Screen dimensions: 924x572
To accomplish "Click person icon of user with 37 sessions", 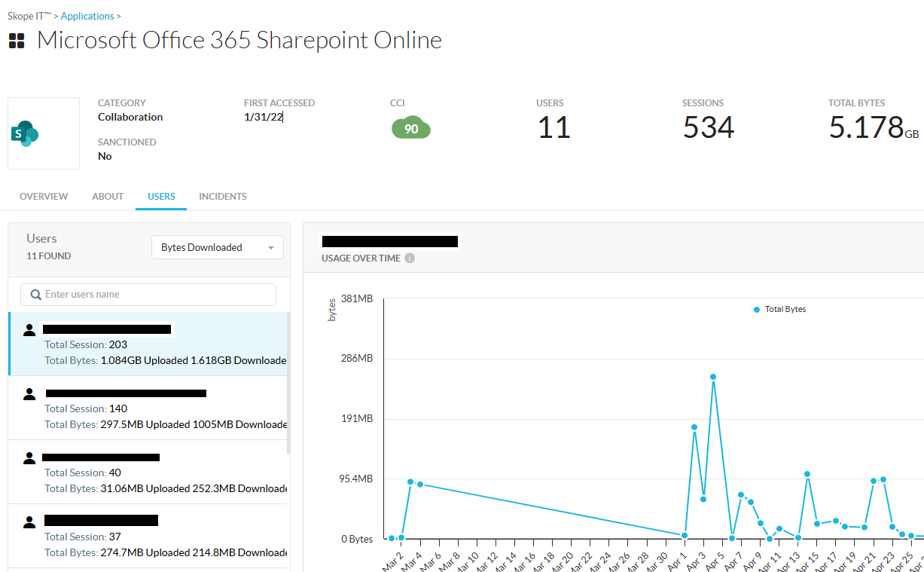I will [29, 521].
